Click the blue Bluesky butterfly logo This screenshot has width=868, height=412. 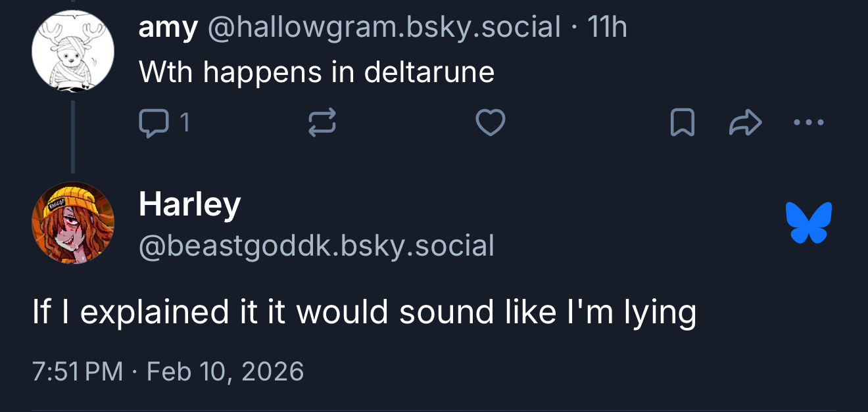(809, 223)
